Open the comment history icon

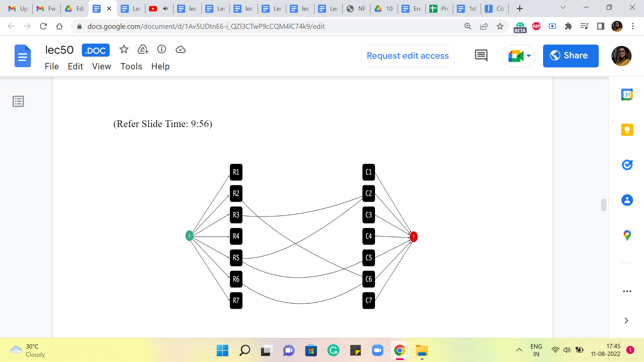pos(481,56)
